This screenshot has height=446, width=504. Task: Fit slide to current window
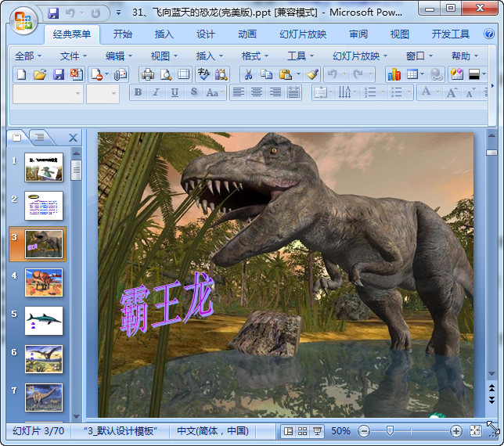point(475,431)
